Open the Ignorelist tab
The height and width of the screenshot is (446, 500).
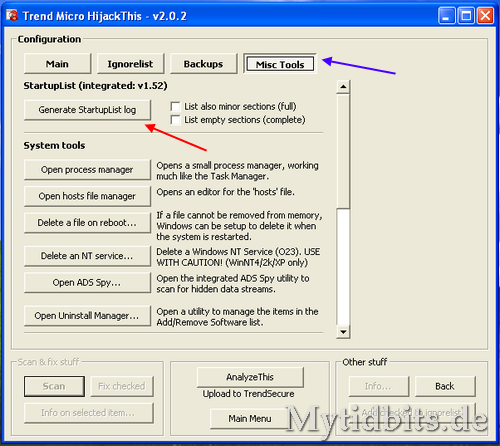tap(130, 64)
